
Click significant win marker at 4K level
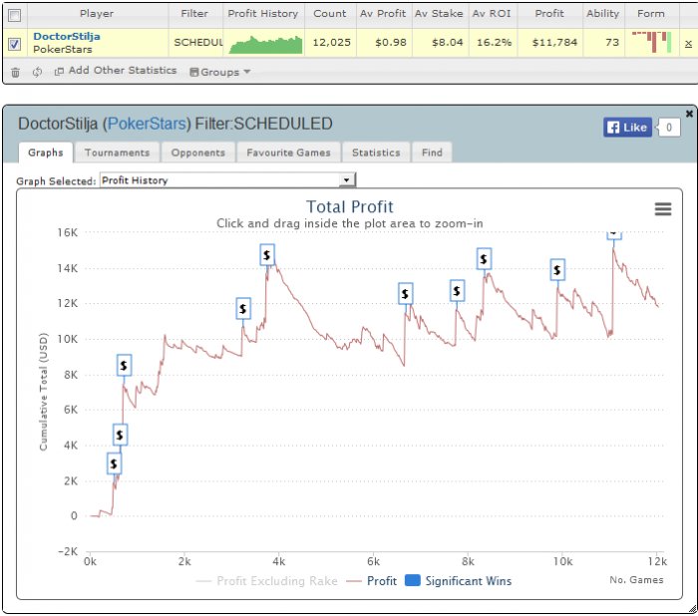pos(120,435)
